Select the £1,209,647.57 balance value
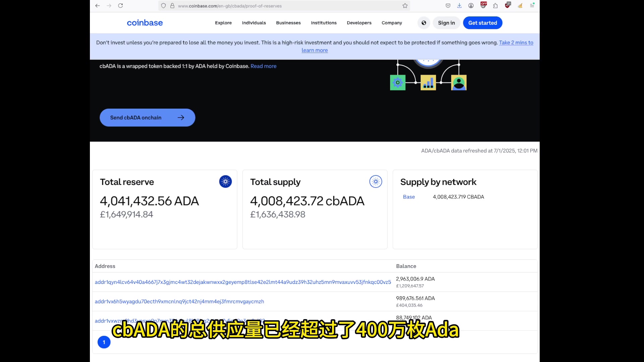Viewport: 644px width, 362px height. (410, 286)
